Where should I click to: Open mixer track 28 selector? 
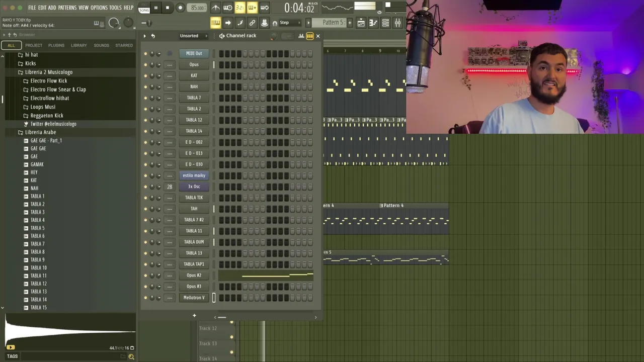click(x=170, y=187)
